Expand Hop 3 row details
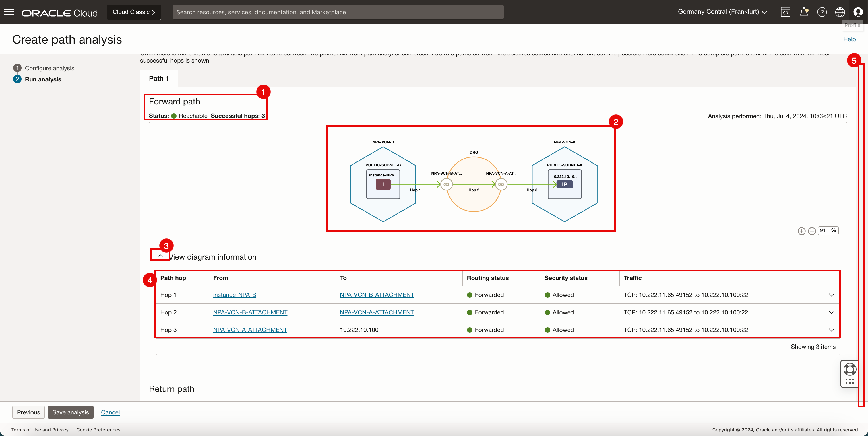868x436 pixels. click(x=831, y=330)
